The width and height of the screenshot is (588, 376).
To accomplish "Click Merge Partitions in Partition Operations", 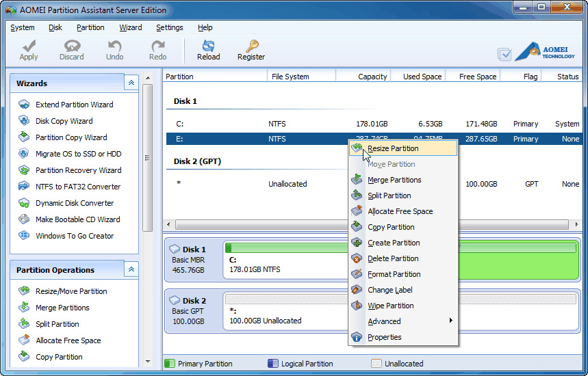I will pyautogui.click(x=62, y=308).
